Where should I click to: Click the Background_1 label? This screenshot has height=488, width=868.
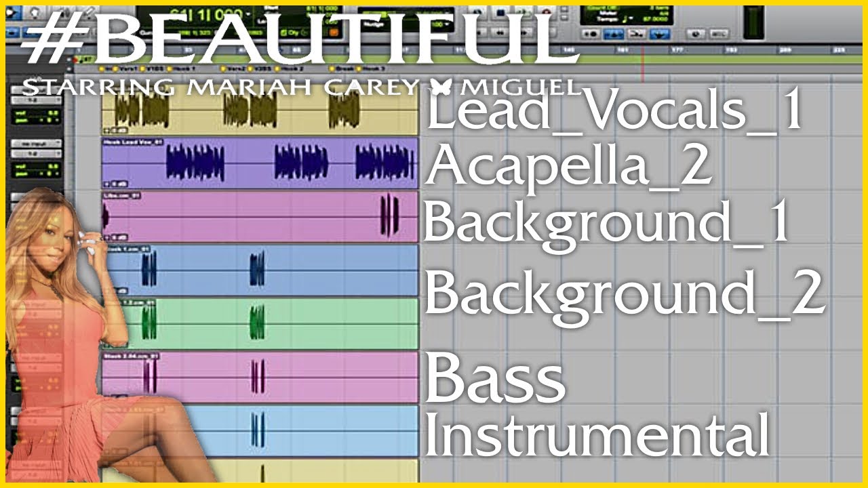click(607, 222)
